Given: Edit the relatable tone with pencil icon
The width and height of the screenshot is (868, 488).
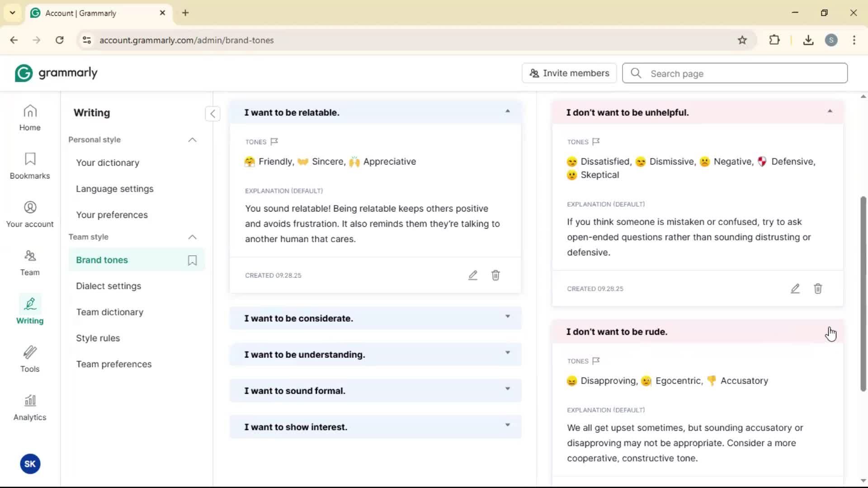Looking at the screenshot, I should [473, 275].
